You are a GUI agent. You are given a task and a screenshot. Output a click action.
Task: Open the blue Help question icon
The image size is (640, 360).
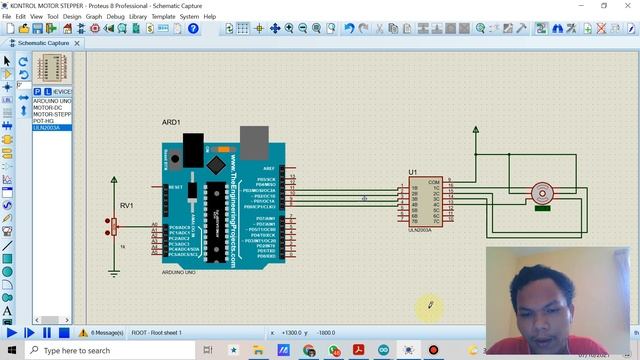click(193, 29)
